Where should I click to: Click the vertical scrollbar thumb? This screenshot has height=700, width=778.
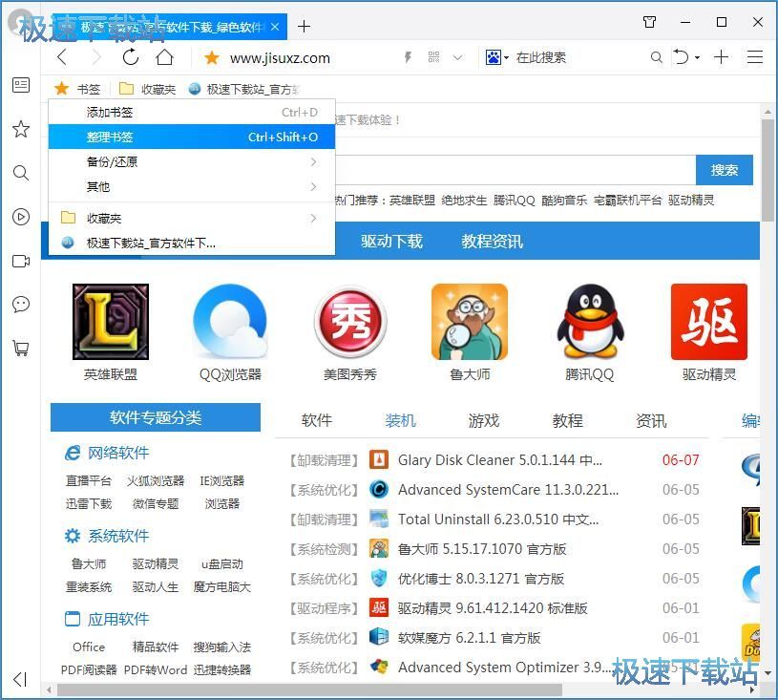(767, 171)
